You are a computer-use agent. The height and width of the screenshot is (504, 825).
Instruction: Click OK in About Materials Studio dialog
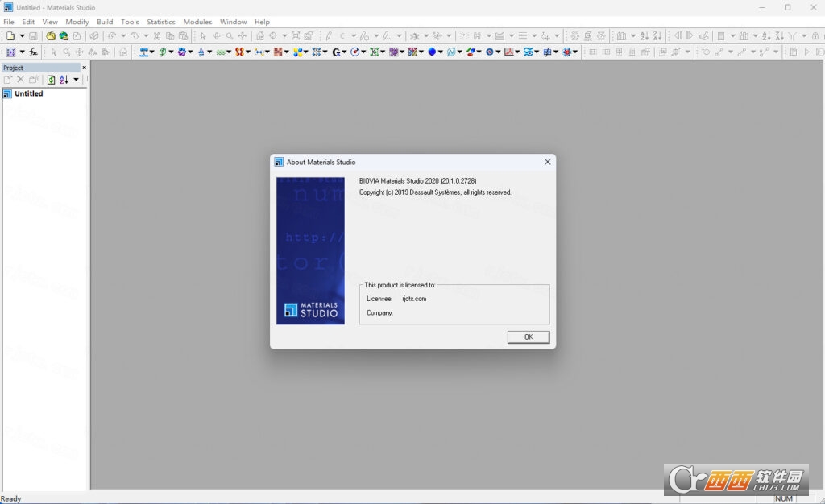(x=529, y=337)
